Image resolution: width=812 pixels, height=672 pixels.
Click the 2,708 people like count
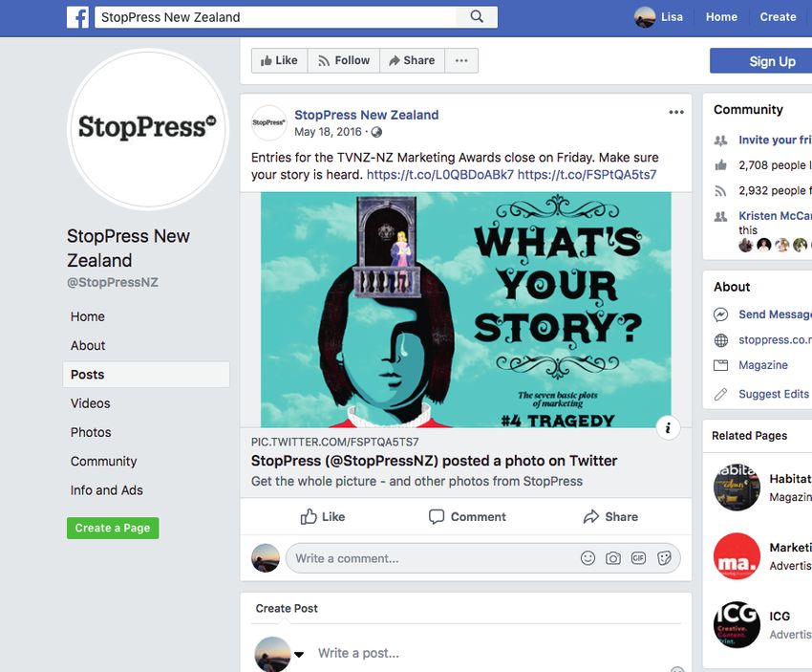point(776,165)
